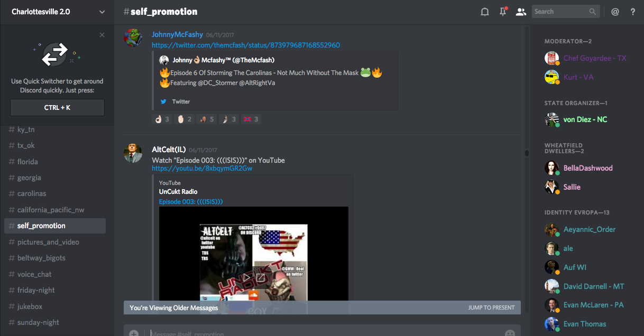Click Jump to Present

click(x=491, y=307)
